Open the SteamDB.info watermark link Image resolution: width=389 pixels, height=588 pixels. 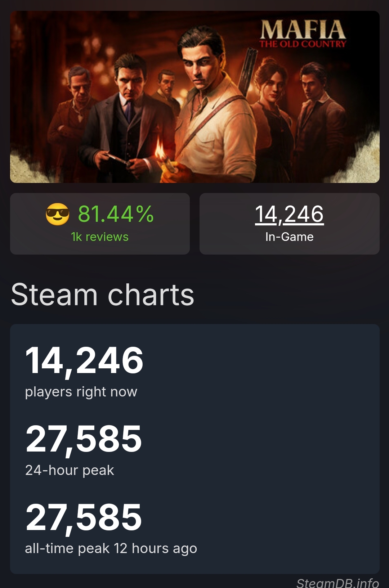[337, 583]
